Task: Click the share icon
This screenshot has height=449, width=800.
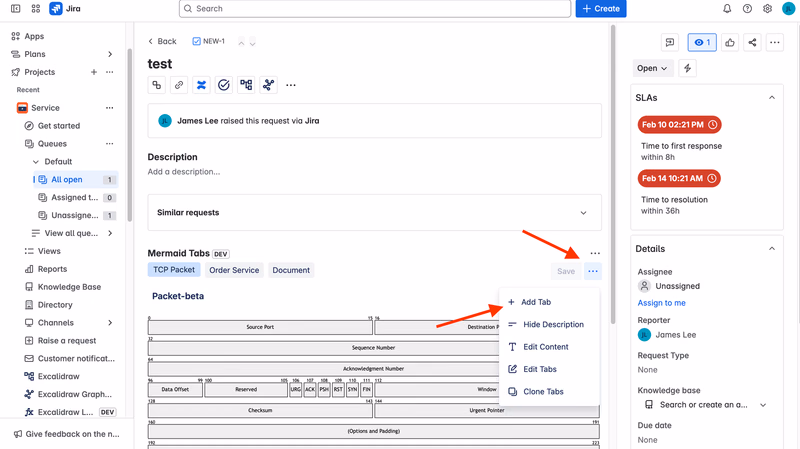Action: [752, 42]
